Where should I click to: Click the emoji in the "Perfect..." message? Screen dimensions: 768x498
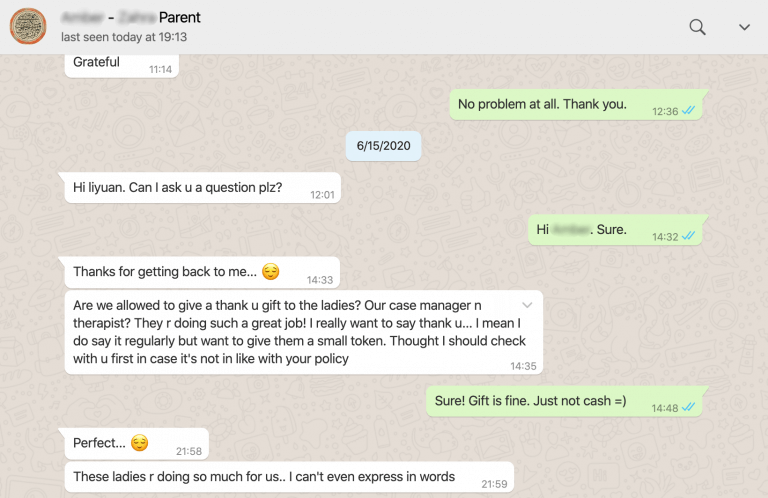tap(139, 442)
